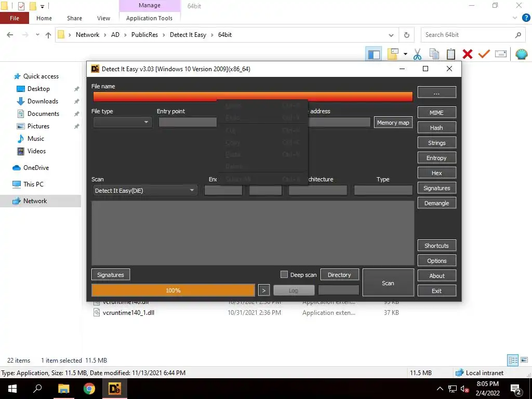Click the New folder icon in quick access toolbar

pyautogui.click(x=33, y=6)
